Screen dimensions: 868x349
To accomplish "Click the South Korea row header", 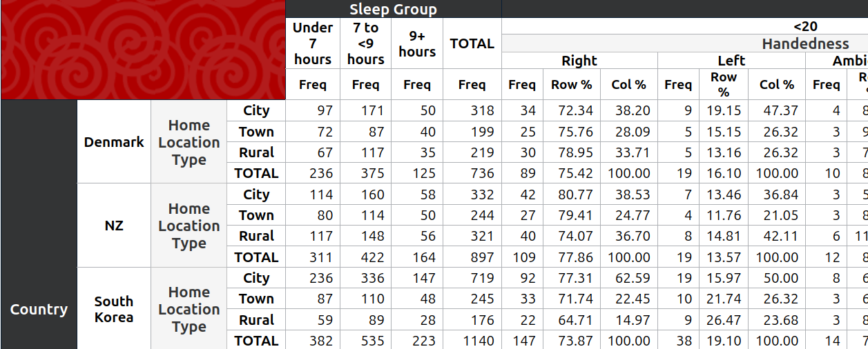I will [114, 309].
